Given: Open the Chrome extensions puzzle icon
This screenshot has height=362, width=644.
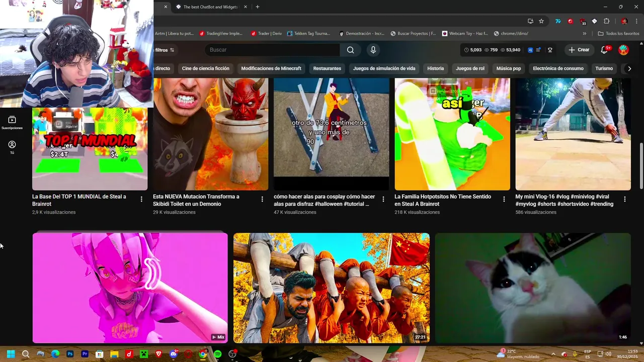Looking at the screenshot, I should (x=606, y=21).
